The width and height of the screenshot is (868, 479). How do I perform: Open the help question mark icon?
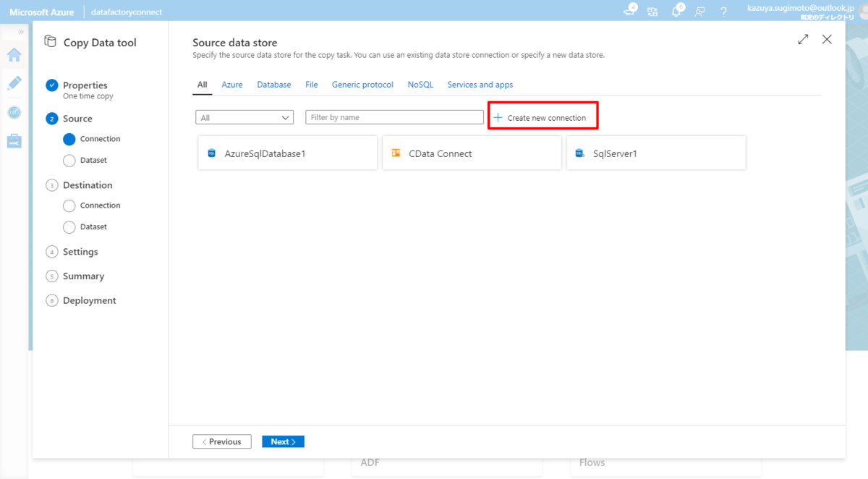click(x=723, y=12)
